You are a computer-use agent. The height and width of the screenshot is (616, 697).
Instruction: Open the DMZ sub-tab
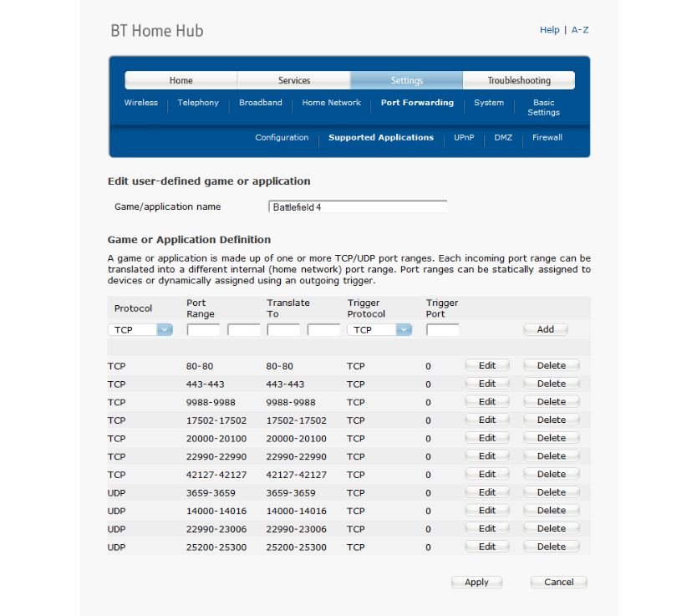(503, 138)
